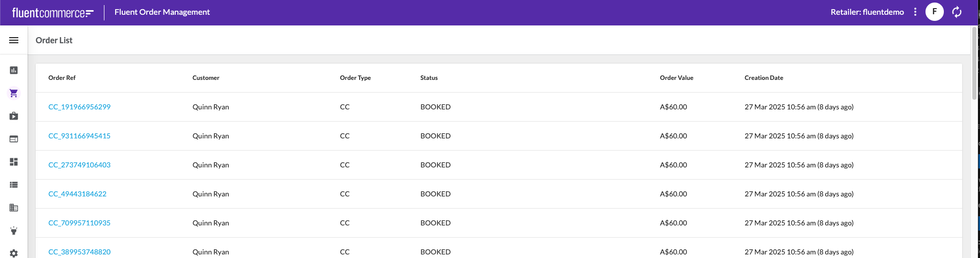View order CC_709957110935 details
980x258 pixels.
pyautogui.click(x=79, y=223)
